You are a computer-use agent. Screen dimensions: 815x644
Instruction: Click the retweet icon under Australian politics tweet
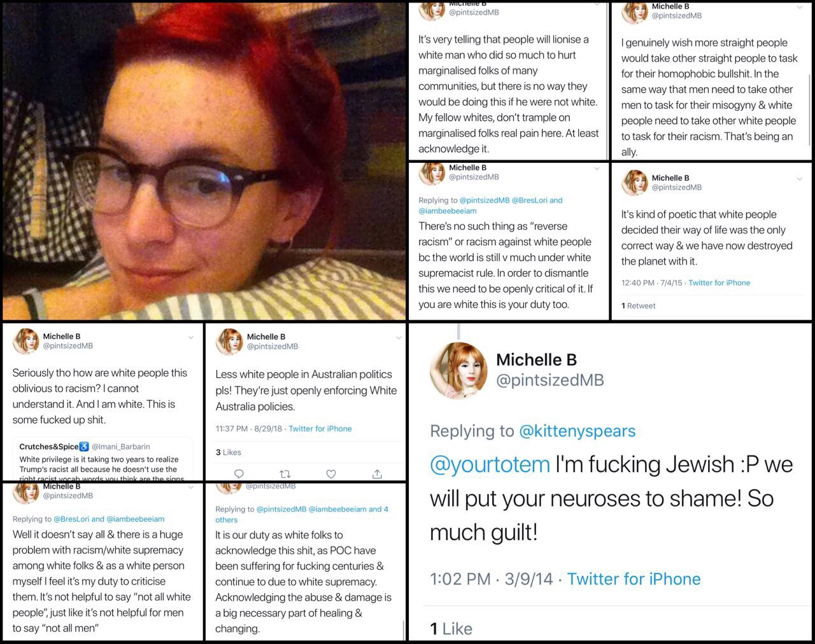click(285, 473)
